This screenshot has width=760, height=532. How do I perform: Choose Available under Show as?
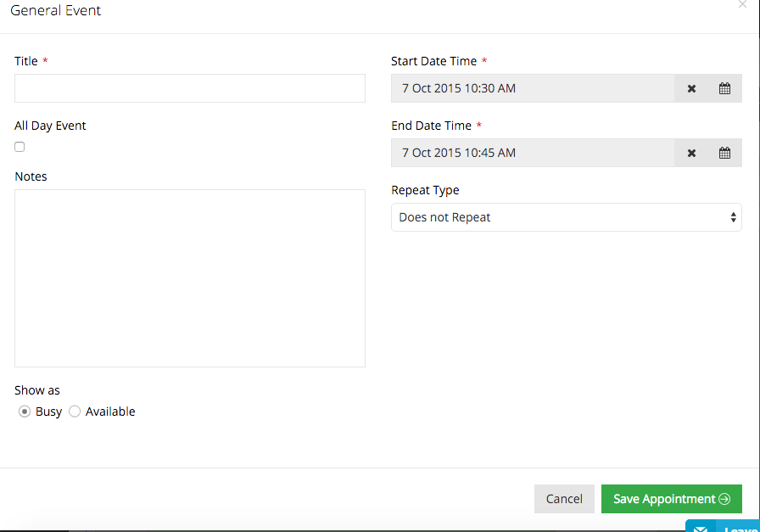coord(75,412)
